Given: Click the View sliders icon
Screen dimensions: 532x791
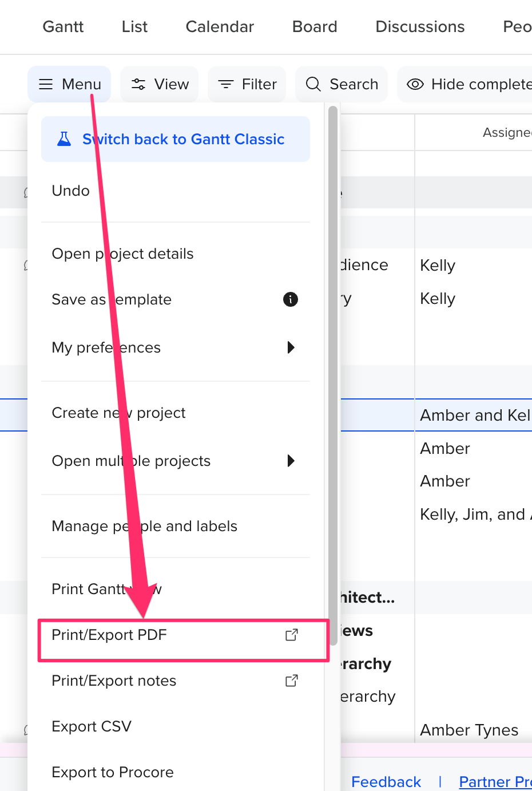Looking at the screenshot, I should point(138,84).
